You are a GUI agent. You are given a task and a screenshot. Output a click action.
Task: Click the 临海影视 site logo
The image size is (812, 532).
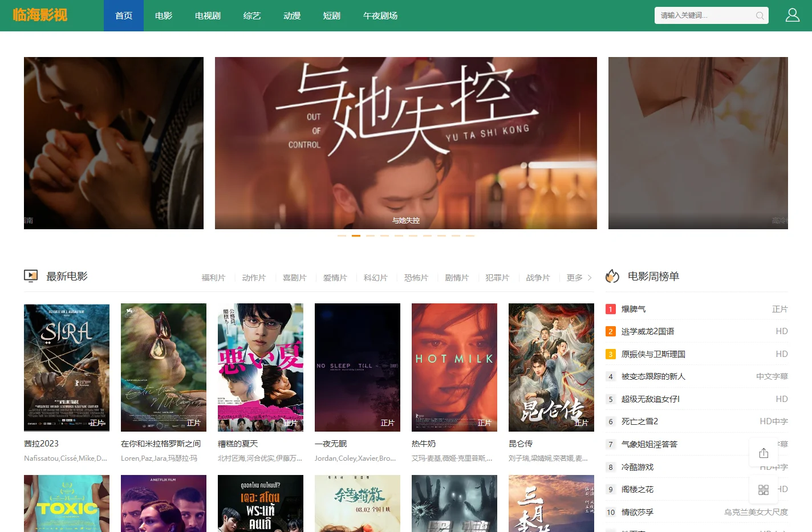(40, 15)
